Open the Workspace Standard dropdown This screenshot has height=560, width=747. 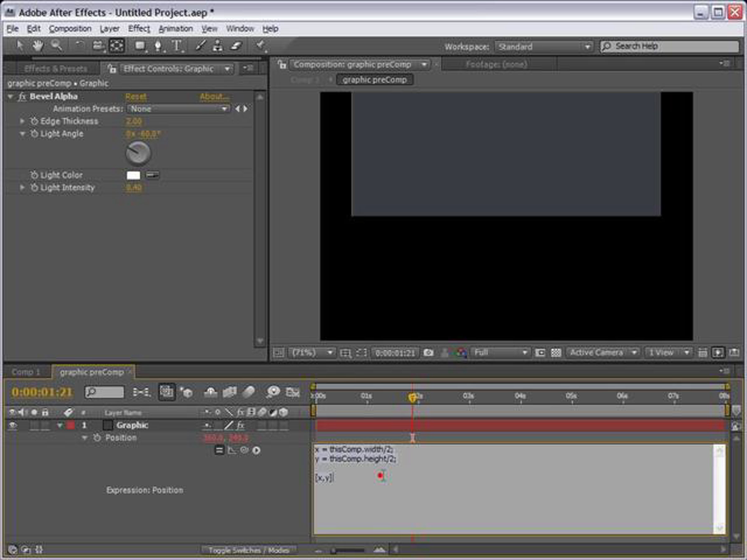(544, 47)
